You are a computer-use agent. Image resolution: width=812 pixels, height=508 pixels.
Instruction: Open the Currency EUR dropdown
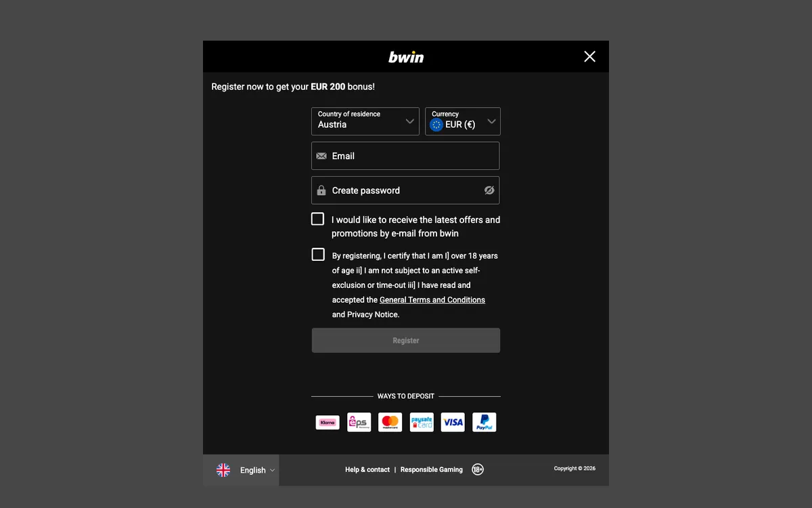[463, 121]
